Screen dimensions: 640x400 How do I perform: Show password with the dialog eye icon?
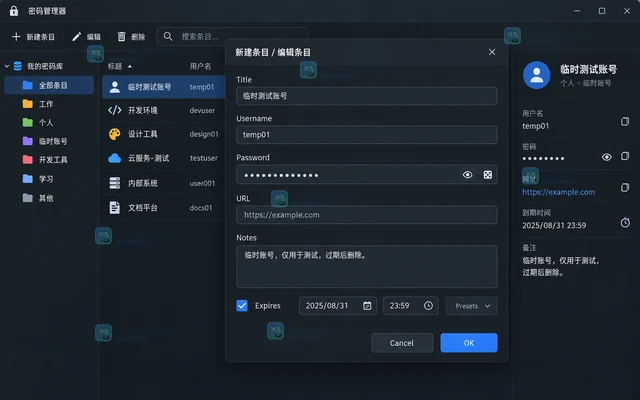(x=467, y=175)
